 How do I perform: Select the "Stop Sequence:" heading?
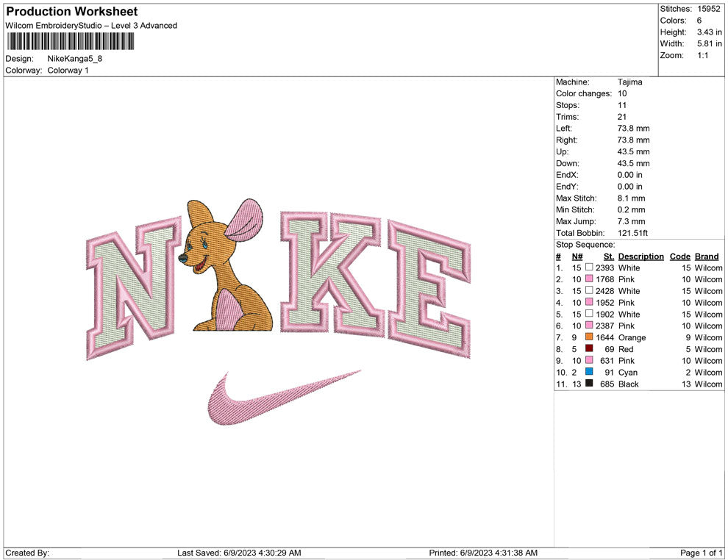click(x=585, y=245)
